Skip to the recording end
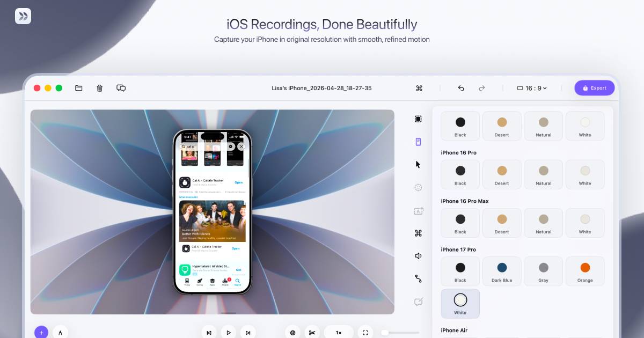 248,333
